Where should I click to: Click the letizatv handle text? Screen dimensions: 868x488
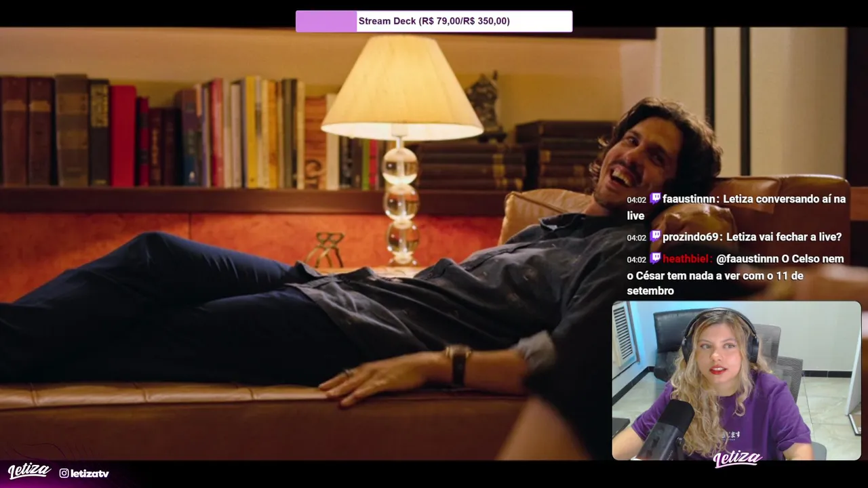pos(90,473)
